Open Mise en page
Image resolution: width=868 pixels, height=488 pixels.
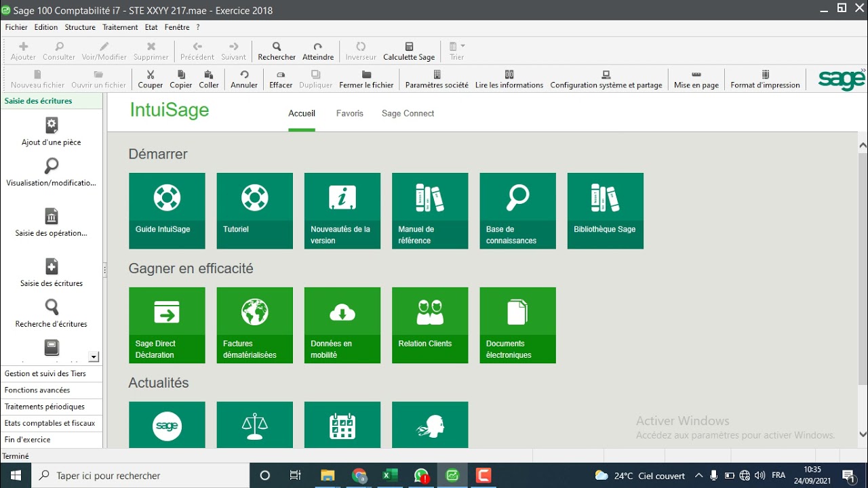point(696,79)
